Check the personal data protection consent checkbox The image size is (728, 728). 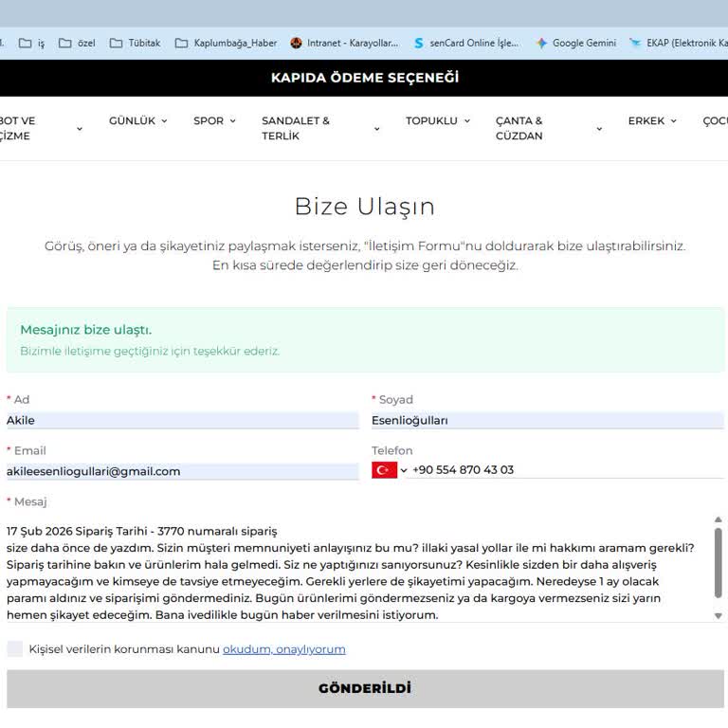tap(15, 649)
